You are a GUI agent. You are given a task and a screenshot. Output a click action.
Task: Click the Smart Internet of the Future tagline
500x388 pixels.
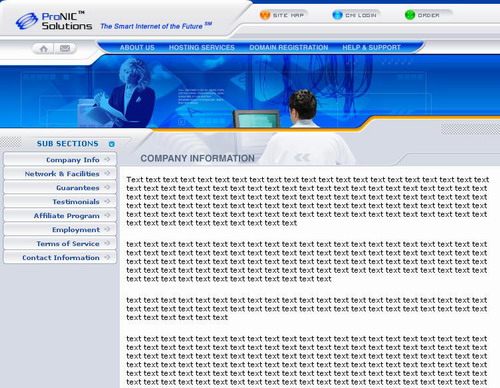tap(156, 26)
